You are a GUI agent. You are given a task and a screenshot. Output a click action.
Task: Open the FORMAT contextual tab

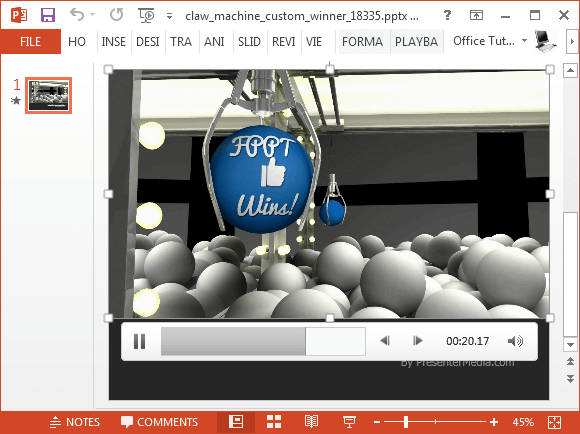[362, 41]
